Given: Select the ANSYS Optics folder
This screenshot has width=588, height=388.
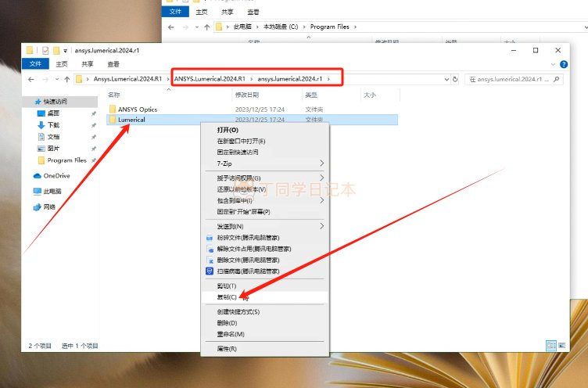Looking at the screenshot, I should (137, 109).
